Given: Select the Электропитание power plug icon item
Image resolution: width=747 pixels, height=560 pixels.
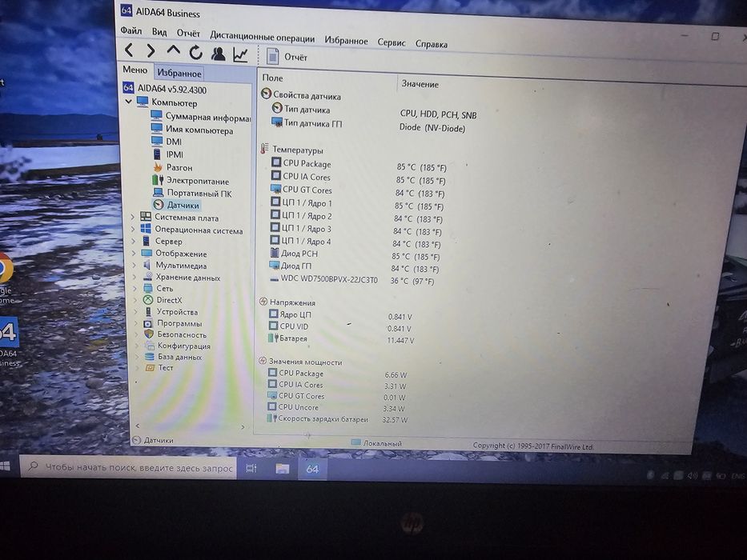Looking at the screenshot, I should click(x=158, y=180).
